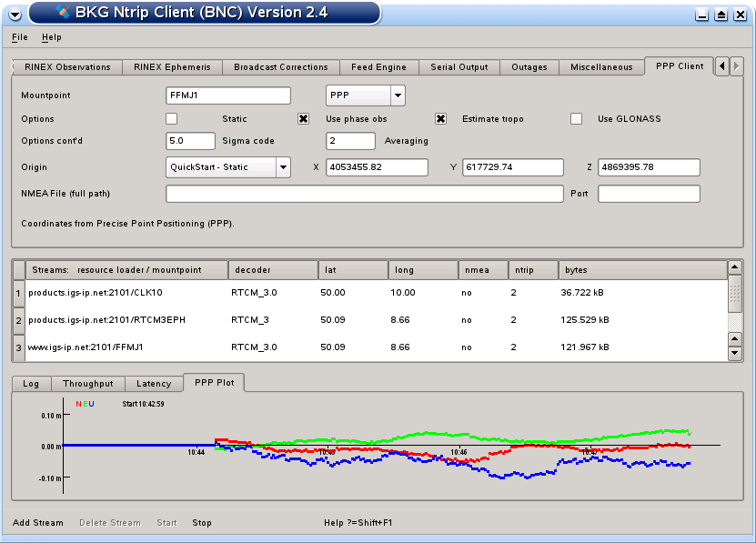This screenshot has height=543, width=756.
Task: Enable the Static option checkbox
Action: coord(172,118)
